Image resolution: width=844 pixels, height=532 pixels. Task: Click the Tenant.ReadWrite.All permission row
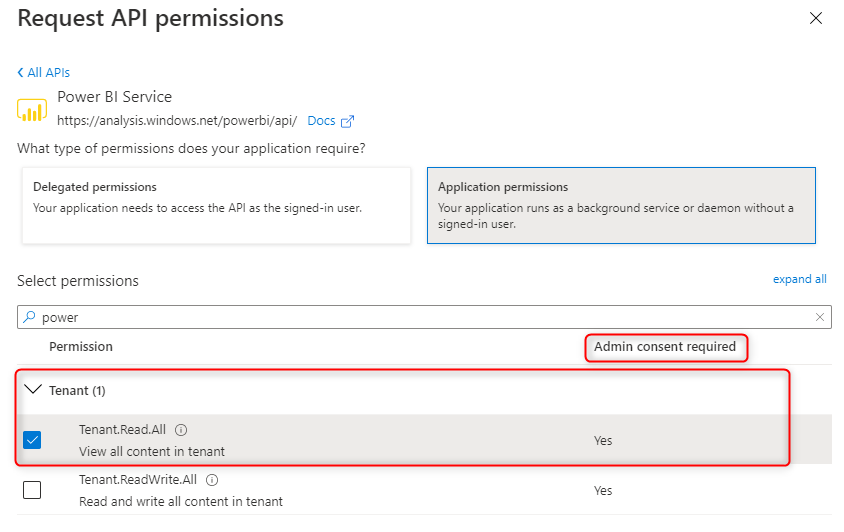tap(400, 490)
